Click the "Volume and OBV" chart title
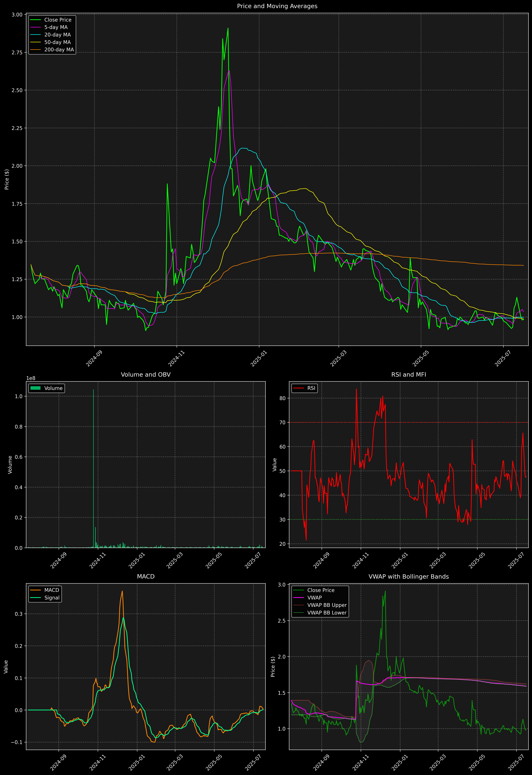The height and width of the screenshot is (775, 532). click(x=146, y=374)
